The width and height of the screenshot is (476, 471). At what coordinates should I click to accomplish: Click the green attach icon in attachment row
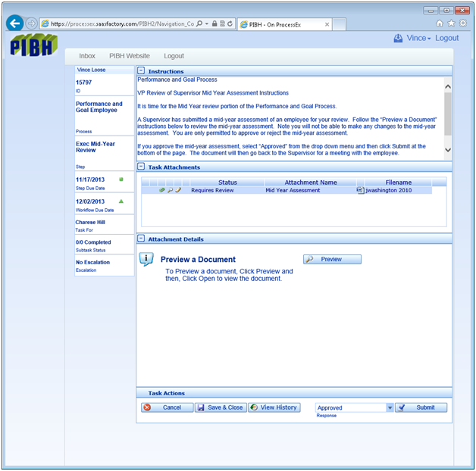pyautogui.click(x=161, y=190)
